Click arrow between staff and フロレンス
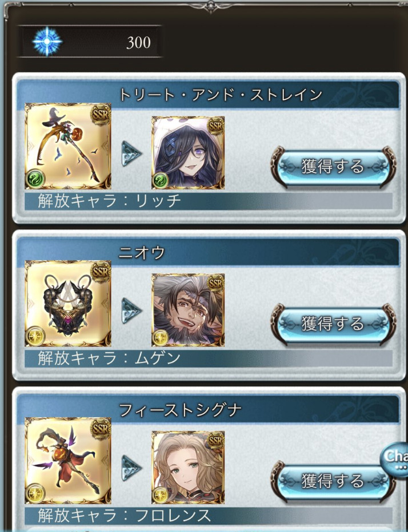Viewport: 408px width, 532px height. coord(131,468)
